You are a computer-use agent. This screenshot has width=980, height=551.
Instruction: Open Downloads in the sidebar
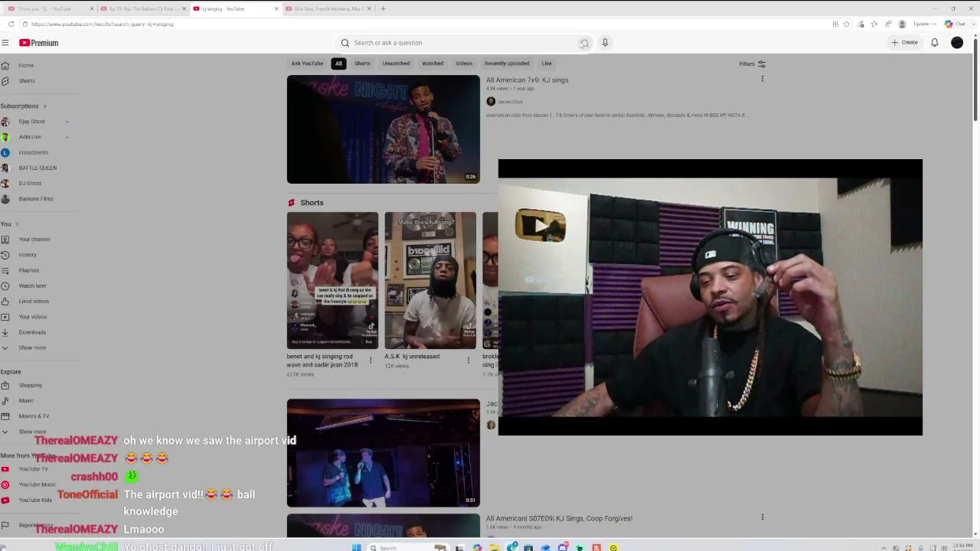32,332
